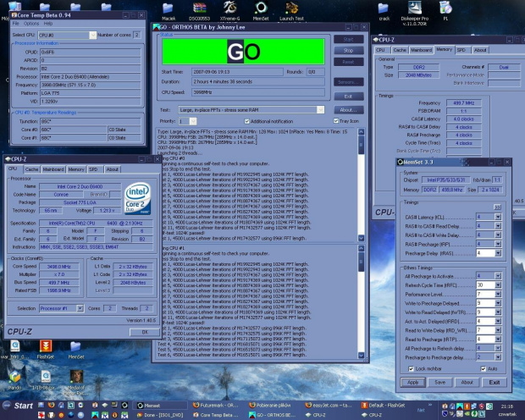Open the MemSet folder icon near FlashGet
This screenshot has width=525, height=420.
click(76, 350)
